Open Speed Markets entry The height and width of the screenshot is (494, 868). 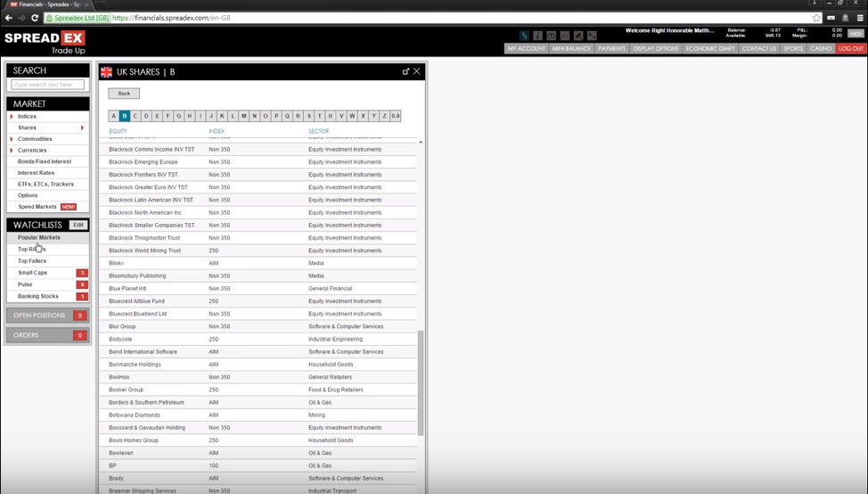click(x=37, y=207)
